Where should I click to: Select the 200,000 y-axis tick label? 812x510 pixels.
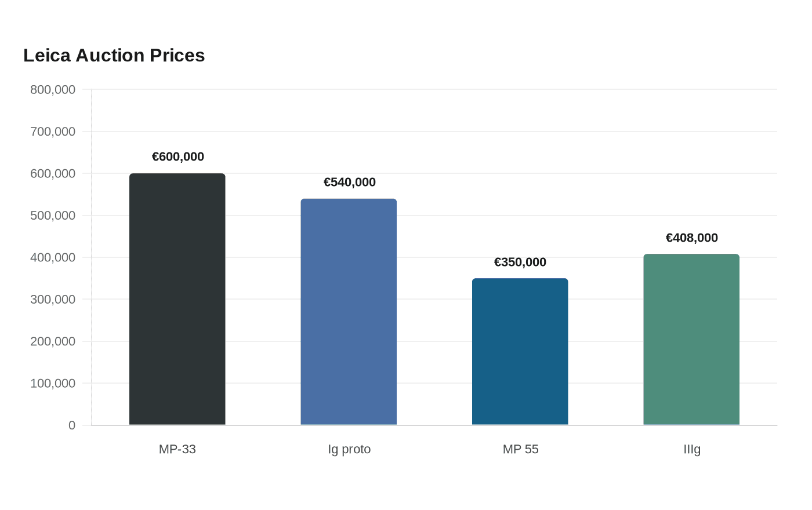pos(53,341)
